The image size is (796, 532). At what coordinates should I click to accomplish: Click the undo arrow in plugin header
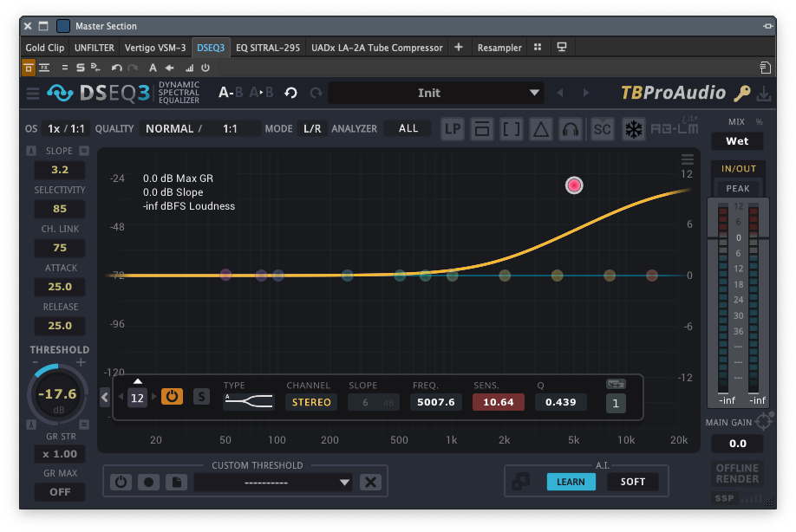(290, 93)
